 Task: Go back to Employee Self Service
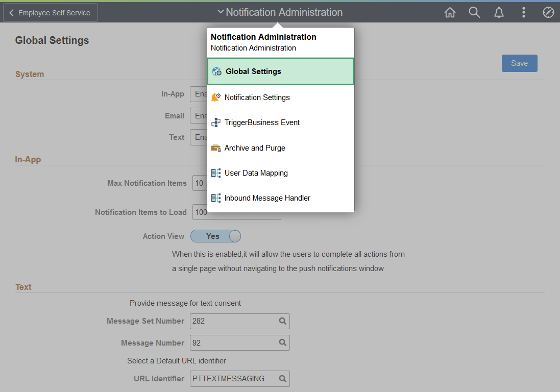[x=50, y=12]
